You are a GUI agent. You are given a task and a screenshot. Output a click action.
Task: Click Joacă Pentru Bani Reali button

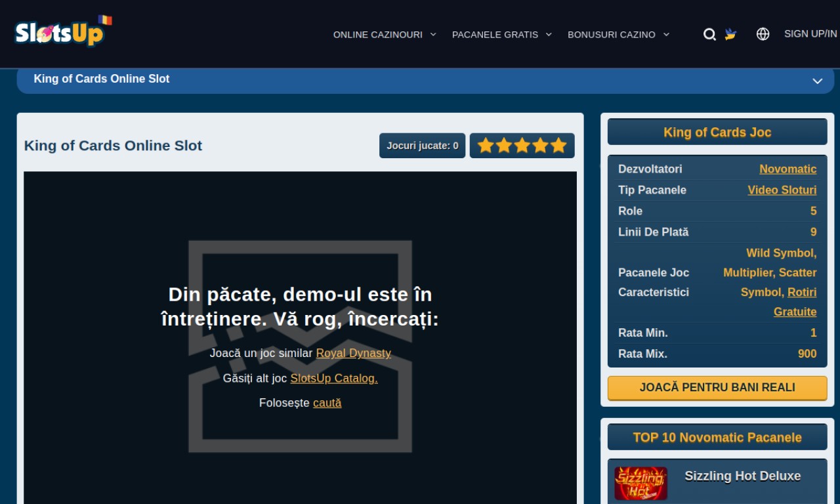717,388
